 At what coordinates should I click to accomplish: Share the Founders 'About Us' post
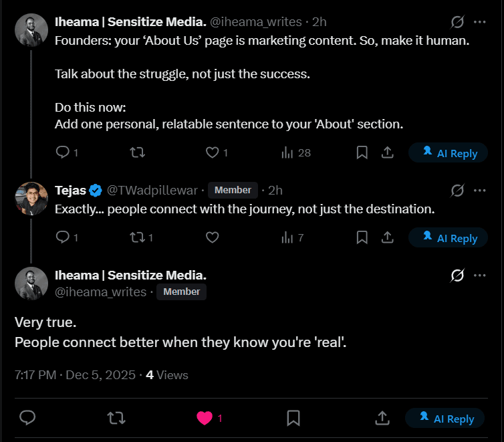(386, 152)
